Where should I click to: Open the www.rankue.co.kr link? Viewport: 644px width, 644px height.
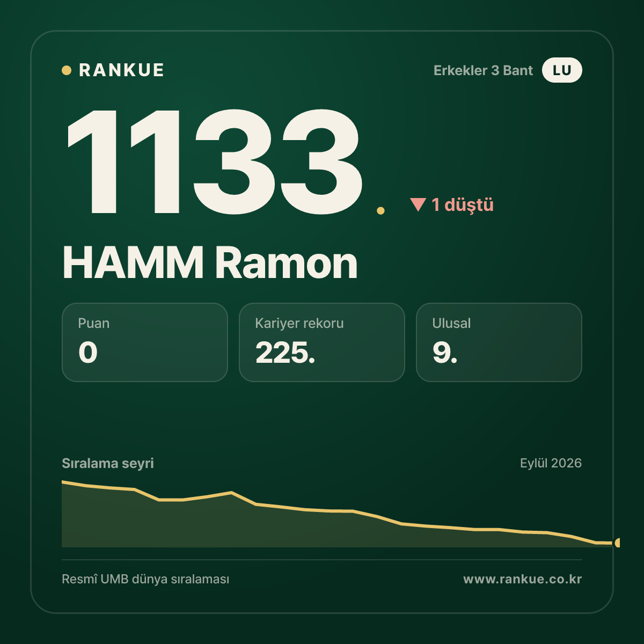(523, 579)
